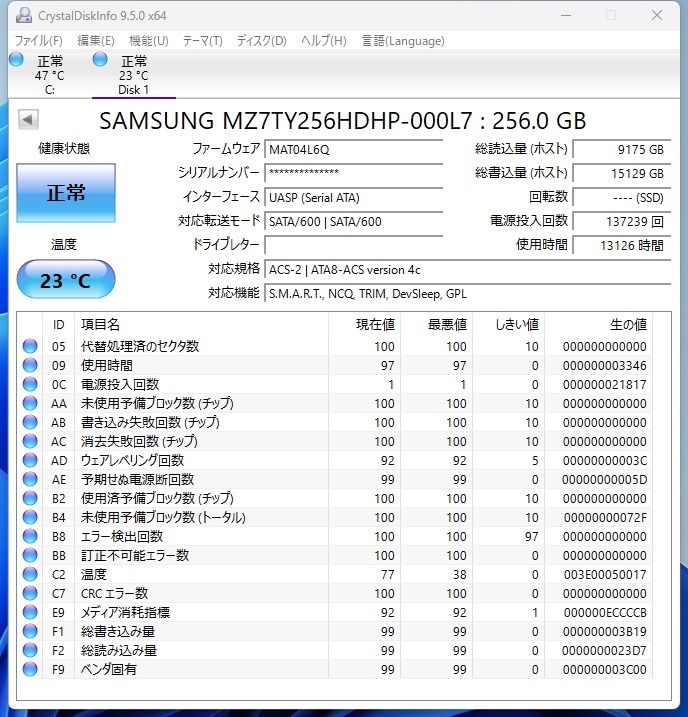Select the 未使用予備ブロック数 (トータル) attribute name

point(163,517)
